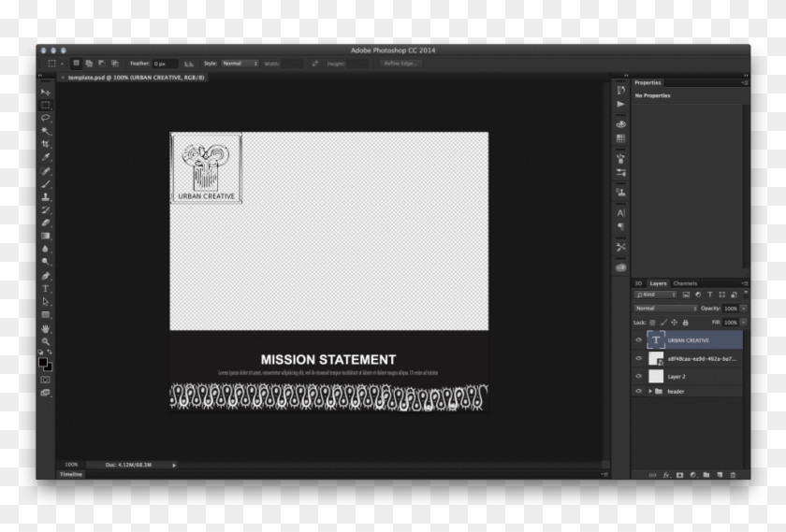The image size is (786, 532).
Task: Open the Brush panel icon
Action: (x=621, y=159)
